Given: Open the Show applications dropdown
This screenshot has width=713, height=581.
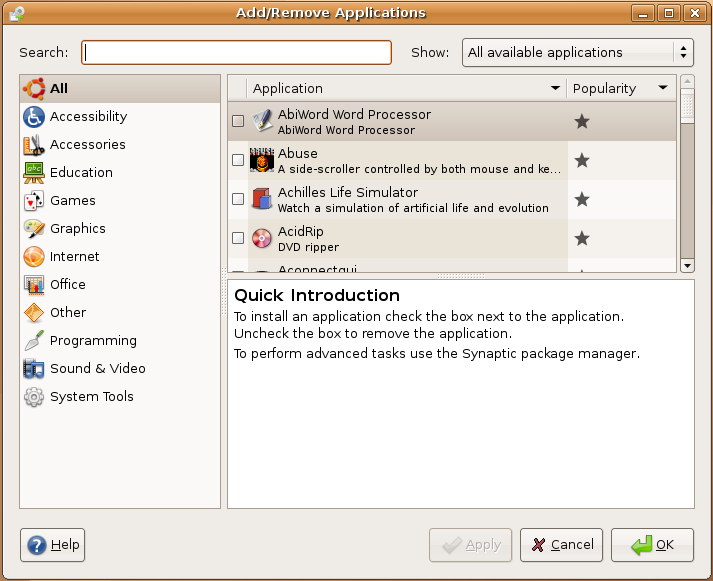Looking at the screenshot, I should [x=577, y=53].
